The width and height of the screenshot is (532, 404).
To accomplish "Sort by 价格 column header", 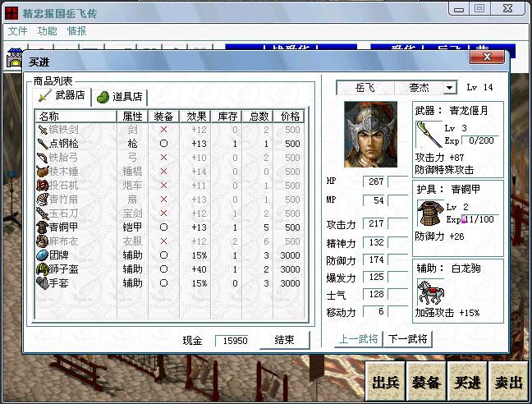I will (x=289, y=117).
